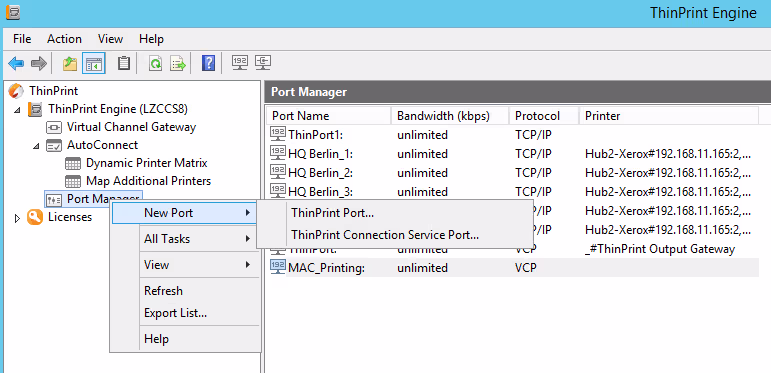Click unlimited bandwidth cell of HQ Berlin_2
This screenshot has height=373, width=771.
pyautogui.click(x=422, y=173)
